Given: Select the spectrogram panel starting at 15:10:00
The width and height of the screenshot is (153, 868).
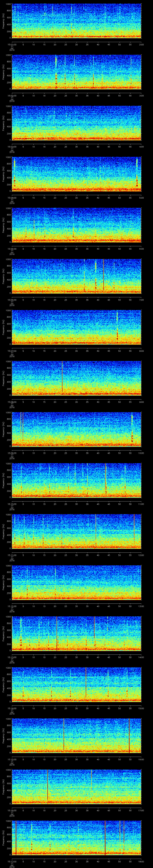Looking at the screenshot, I should pos(76,480).
